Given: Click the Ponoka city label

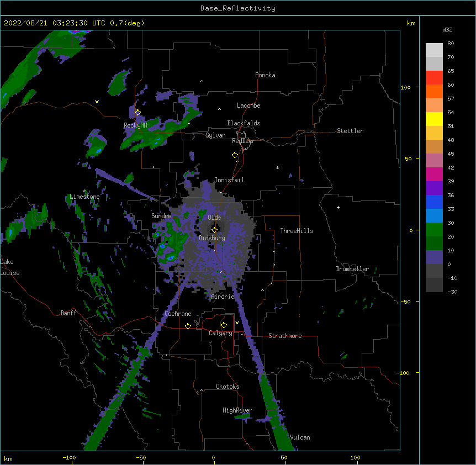Looking at the screenshot, I should coord(265,75).
